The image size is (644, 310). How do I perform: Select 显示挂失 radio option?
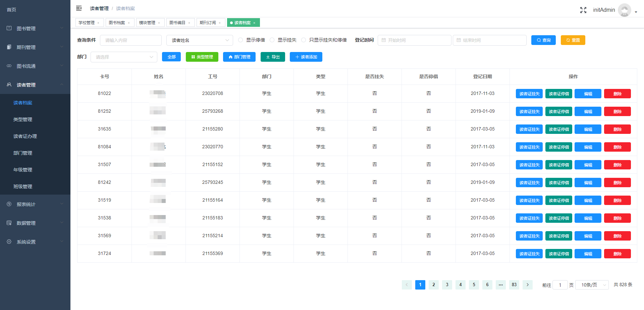pos(272,40)
